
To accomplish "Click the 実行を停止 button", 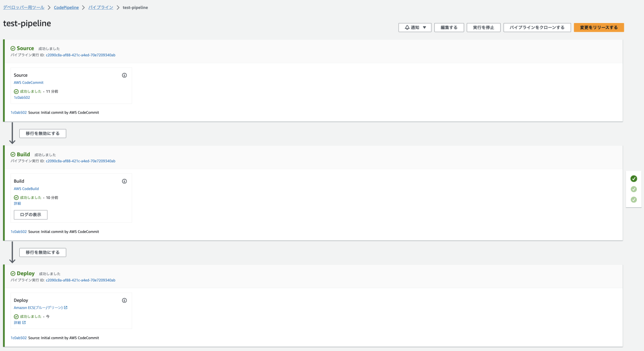I will pyautogui.click(x=483, y=27).
